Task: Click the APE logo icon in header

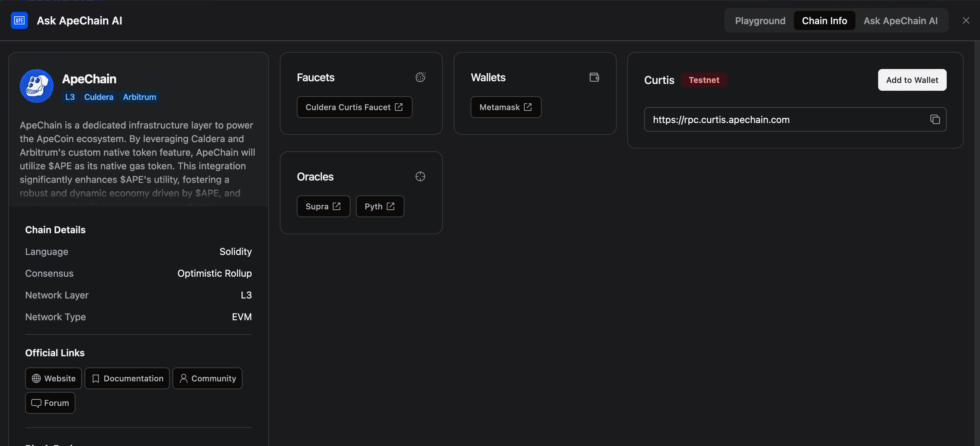Action: [x=19, y=21]
